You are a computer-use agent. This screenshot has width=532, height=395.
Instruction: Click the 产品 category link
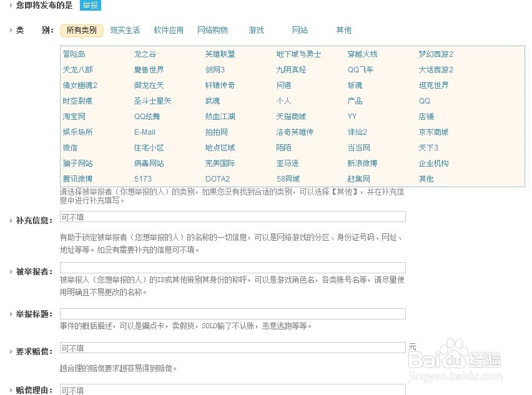click(355, 101)
